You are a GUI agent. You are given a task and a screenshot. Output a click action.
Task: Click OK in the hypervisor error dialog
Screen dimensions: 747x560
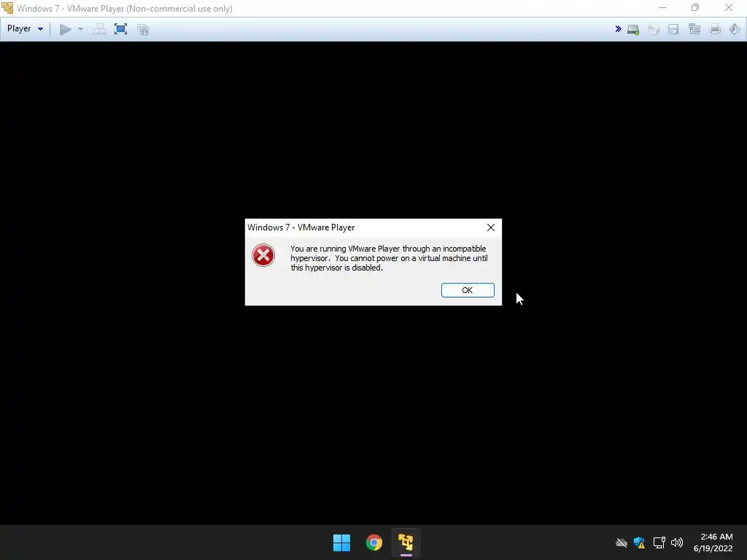(468, 290)
